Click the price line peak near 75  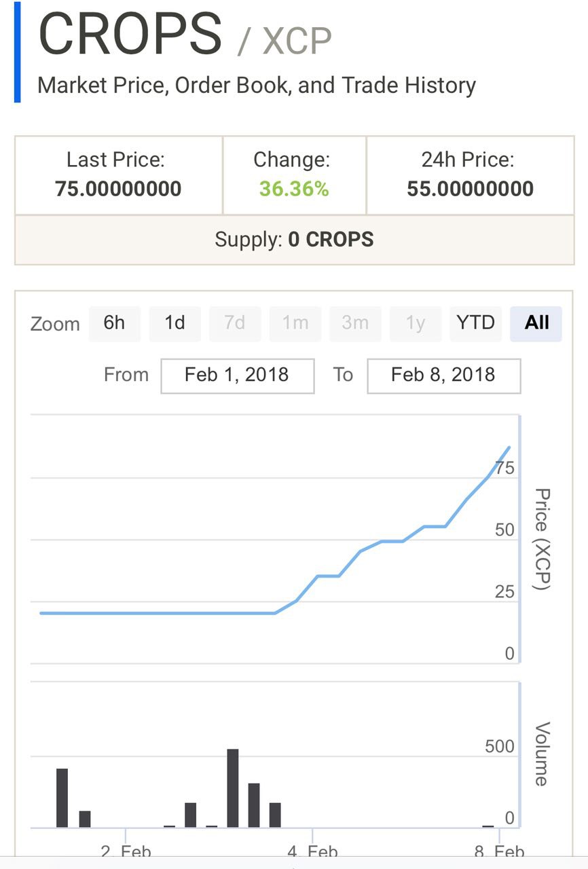509,447
